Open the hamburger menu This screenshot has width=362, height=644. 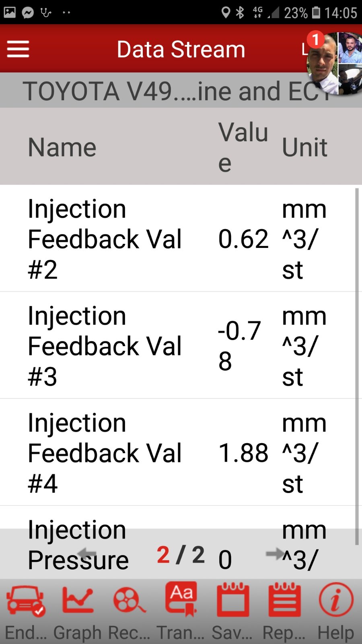pyautogui.click(x=18, y=49)
